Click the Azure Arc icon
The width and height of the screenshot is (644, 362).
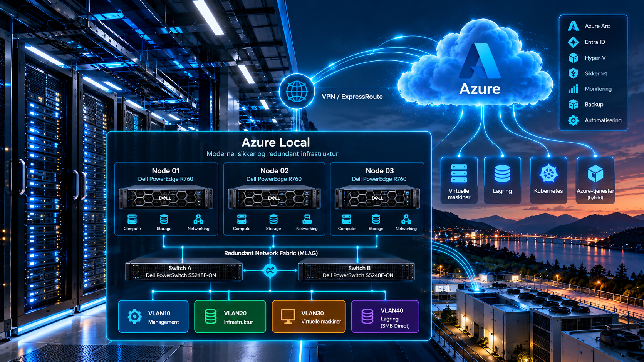click(x=573, y=26)
